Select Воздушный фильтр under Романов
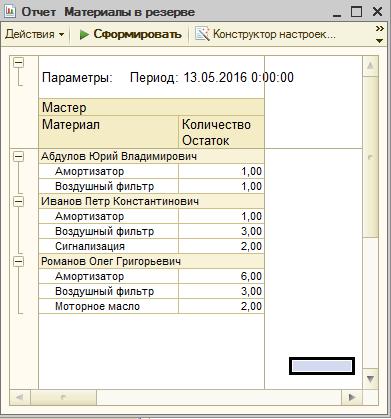 tap(109, 291)
